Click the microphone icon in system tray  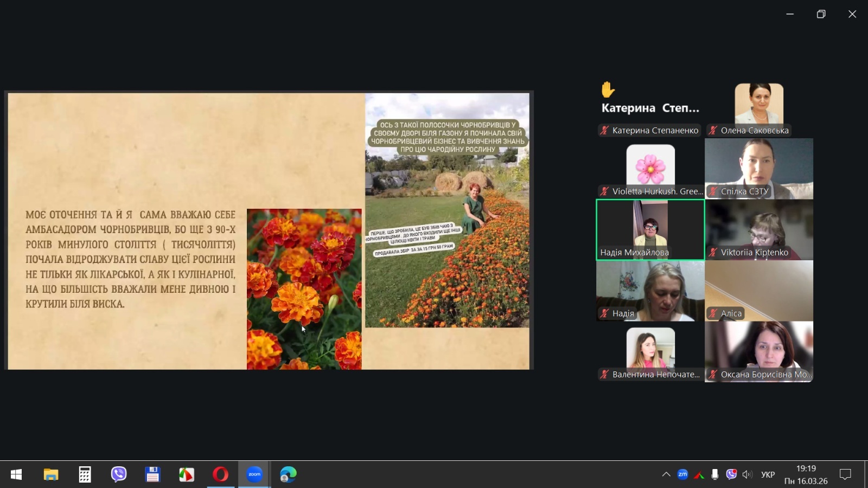pos(715,474)
